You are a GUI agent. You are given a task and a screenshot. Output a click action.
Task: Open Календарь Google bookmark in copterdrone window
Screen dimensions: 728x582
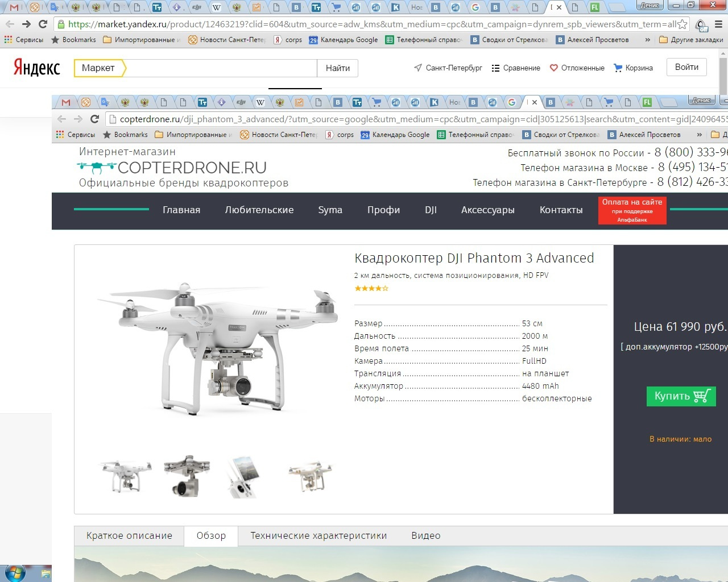(x=395, y=135)
